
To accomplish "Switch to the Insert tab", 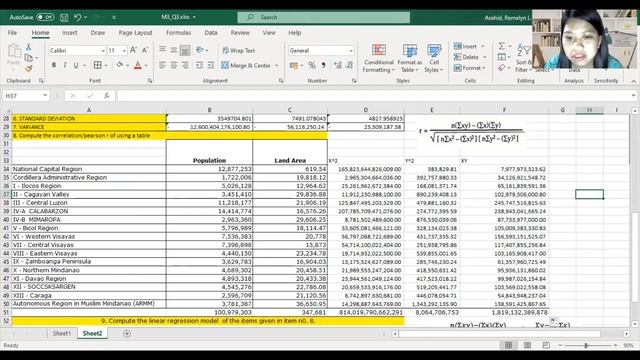I will coord(70,33).
